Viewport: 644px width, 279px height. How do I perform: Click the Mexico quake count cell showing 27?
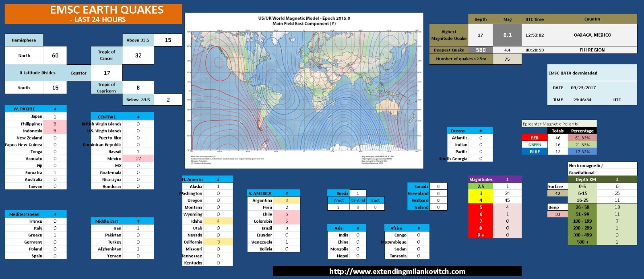pyautogui.click(x=138, y=158)
